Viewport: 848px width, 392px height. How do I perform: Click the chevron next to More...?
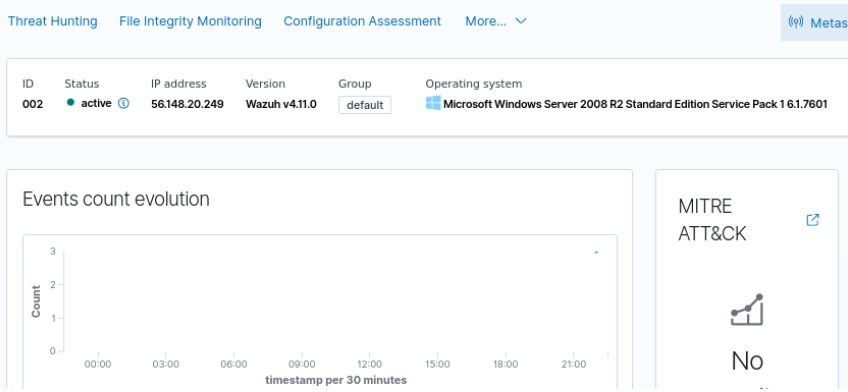tap(521, 21)
